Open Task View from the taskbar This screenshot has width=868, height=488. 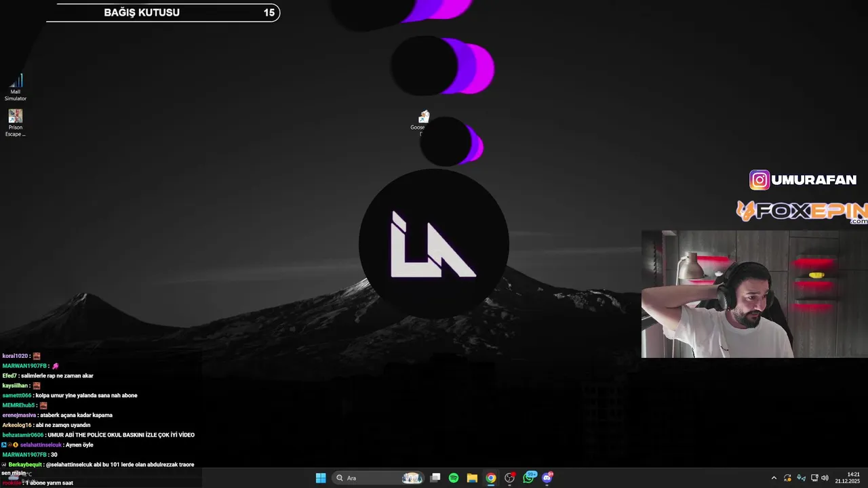pyautogui.click(x=435, y=478)
